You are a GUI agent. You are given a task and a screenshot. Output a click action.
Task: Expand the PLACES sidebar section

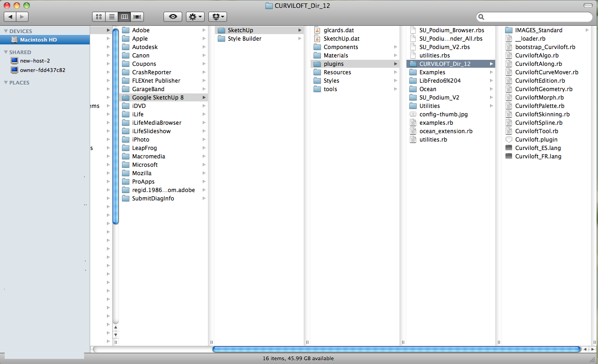tap(6, 83)
